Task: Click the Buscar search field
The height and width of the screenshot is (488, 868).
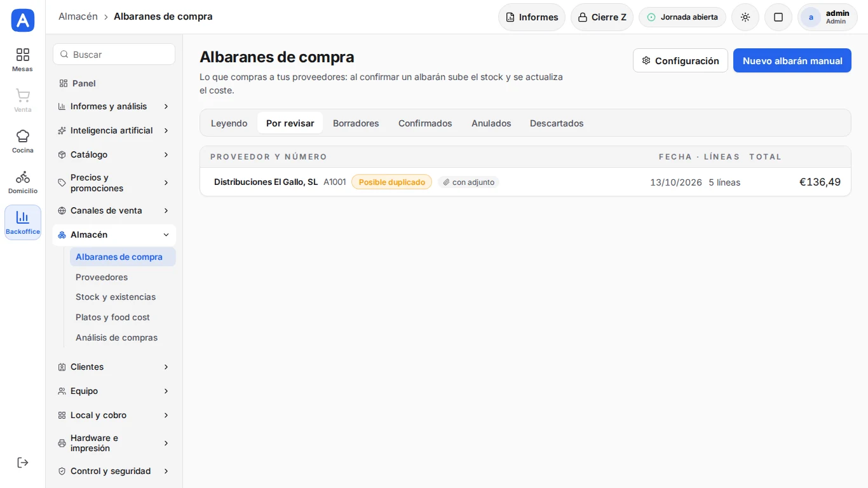Action: click(x=114, y=54)
